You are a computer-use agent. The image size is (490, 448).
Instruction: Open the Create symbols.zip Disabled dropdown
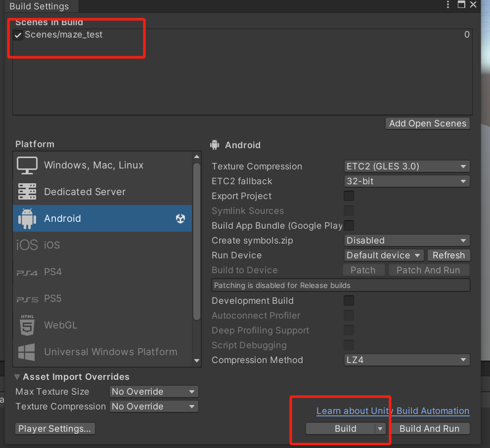tap(407, 241)
